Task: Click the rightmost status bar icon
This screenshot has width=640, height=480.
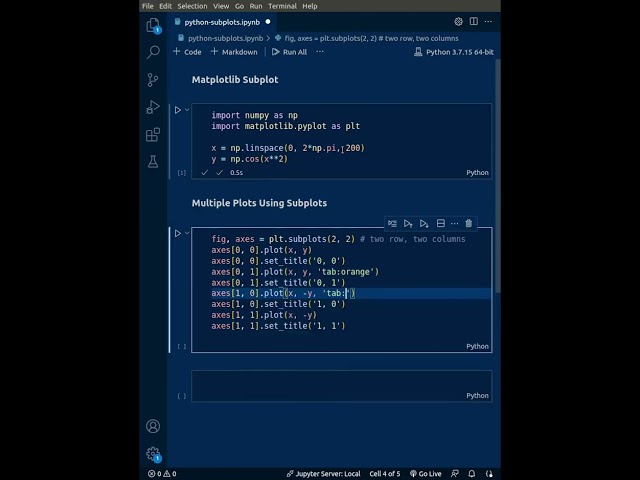Action: [x=489, y=473]
